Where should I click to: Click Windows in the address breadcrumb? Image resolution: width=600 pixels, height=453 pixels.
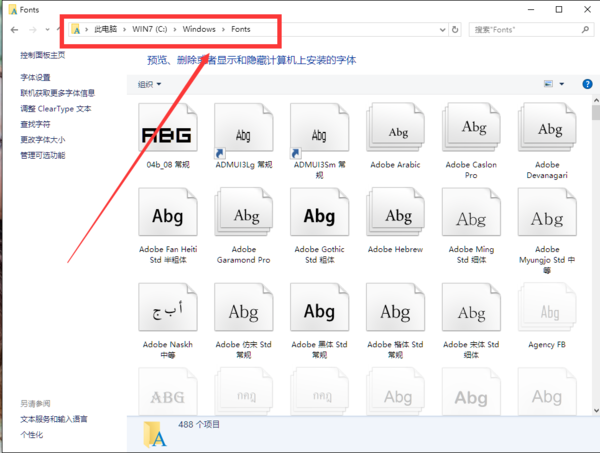coord(199,29)
